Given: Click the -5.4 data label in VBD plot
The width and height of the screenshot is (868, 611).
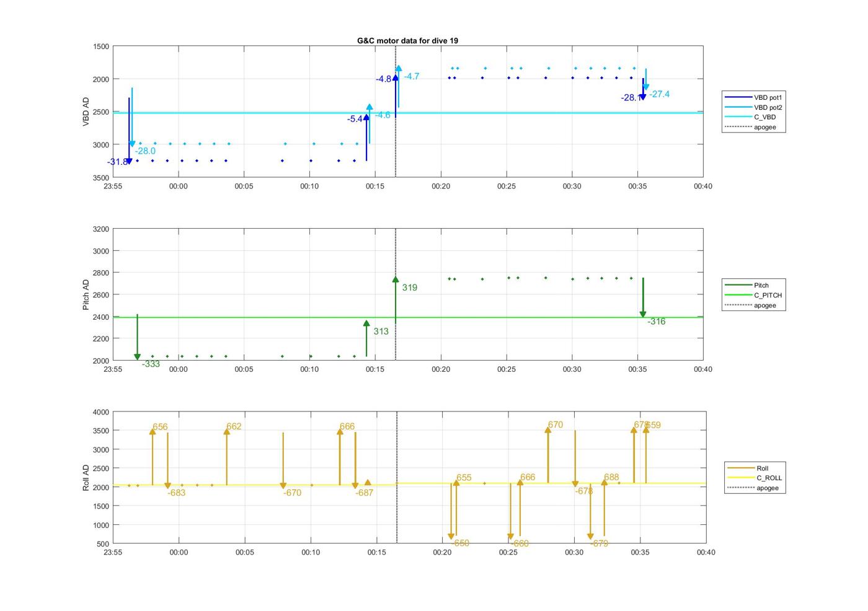Looking at the screenshot, I should click(355, 119).
